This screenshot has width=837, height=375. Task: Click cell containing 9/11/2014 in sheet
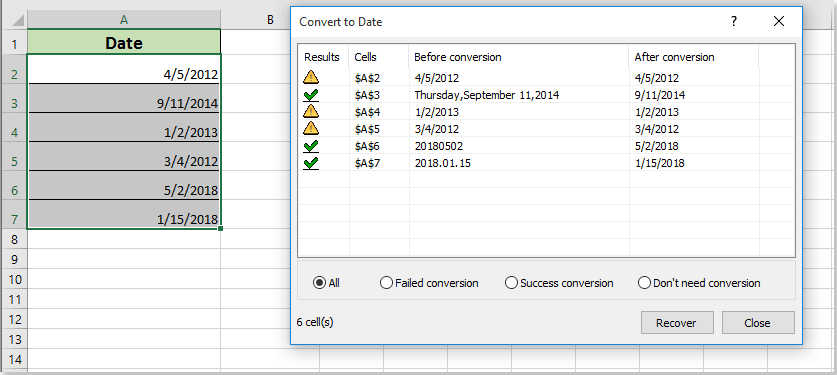(x=124, y=98)
